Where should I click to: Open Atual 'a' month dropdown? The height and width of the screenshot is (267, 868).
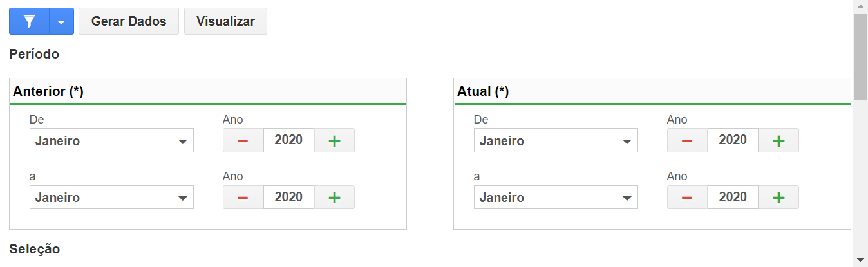pyautogui.click(x=556, y=197)
